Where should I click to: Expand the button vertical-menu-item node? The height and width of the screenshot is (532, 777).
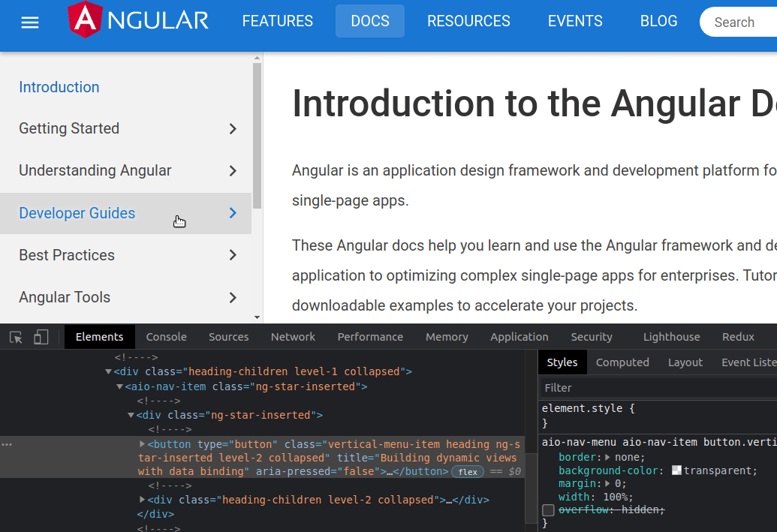[142, 444]
